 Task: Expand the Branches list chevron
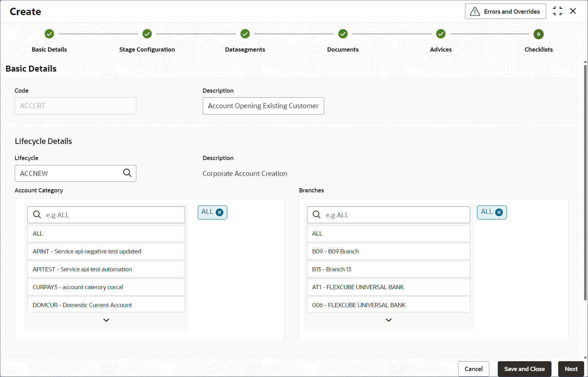[x=388, y=320]
